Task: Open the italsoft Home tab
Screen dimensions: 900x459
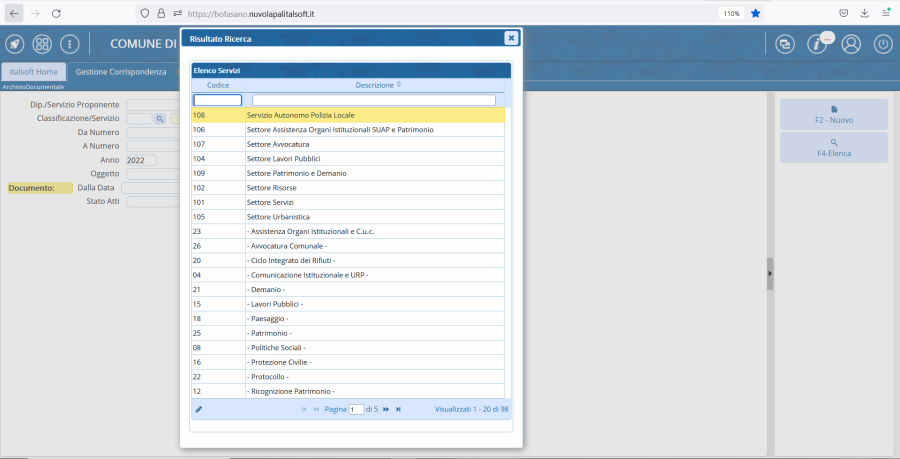Action: pos(33,72)
